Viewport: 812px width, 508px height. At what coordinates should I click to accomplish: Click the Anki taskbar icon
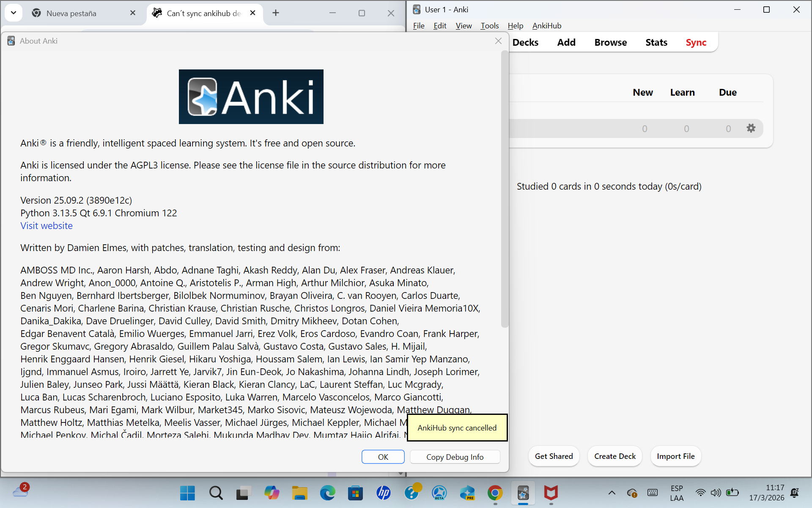[523, 493]
